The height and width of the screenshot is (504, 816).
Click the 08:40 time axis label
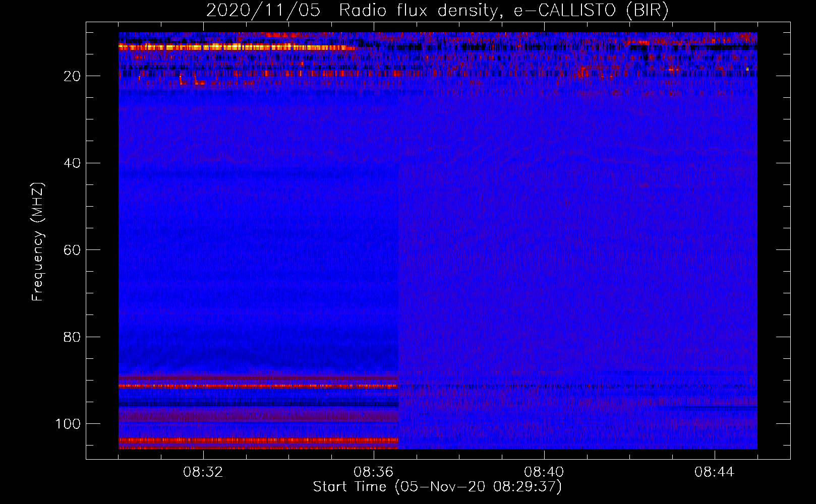coord(544,472)
